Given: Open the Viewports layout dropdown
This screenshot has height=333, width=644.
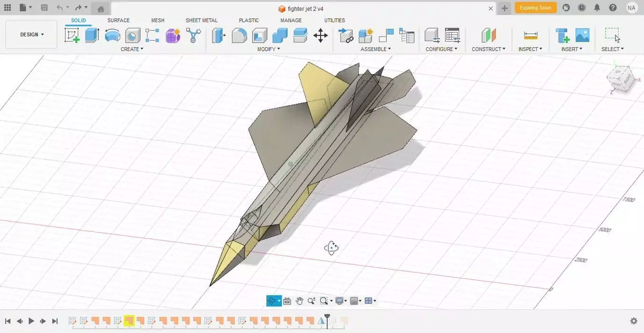Looking at the screenshot, I should pyautogui.click(x=370, y=301).
